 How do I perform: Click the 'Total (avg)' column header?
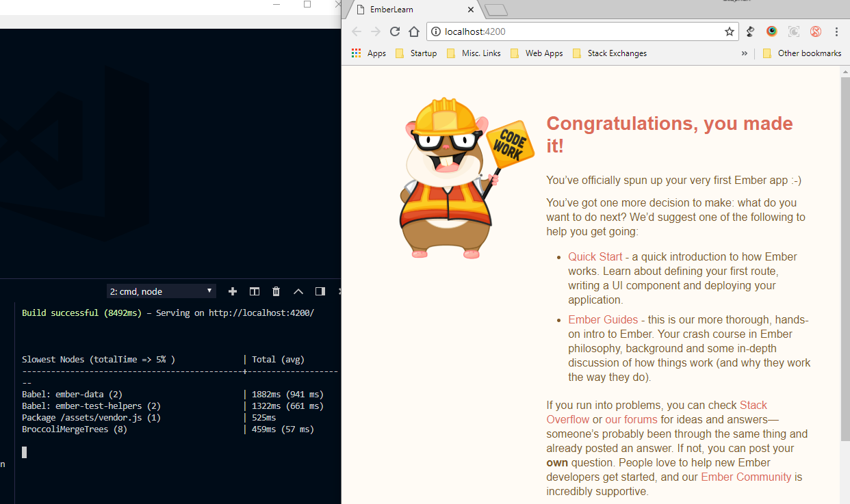pyautogui.click(x=278, y=360)
